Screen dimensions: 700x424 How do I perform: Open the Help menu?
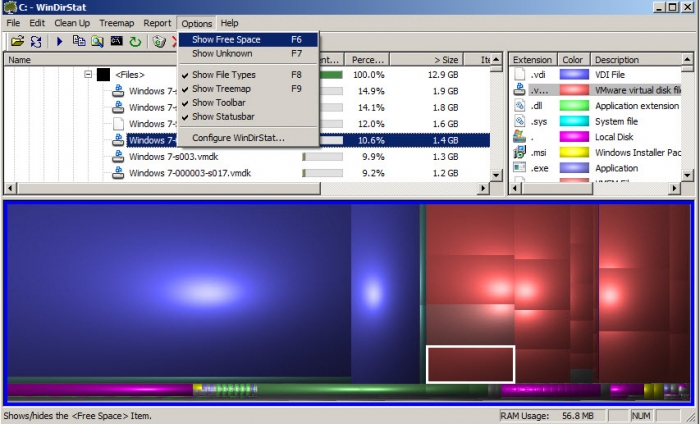point(229,23)
